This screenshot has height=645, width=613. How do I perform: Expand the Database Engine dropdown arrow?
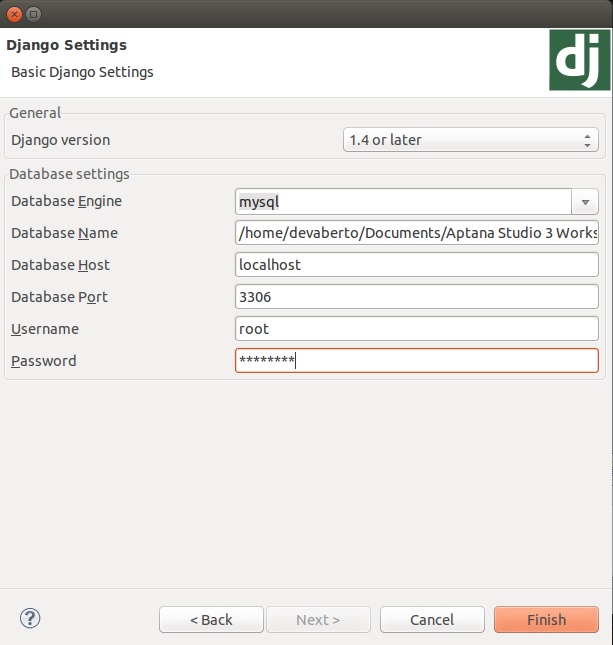pyautogui.click(x=585, y=202)
